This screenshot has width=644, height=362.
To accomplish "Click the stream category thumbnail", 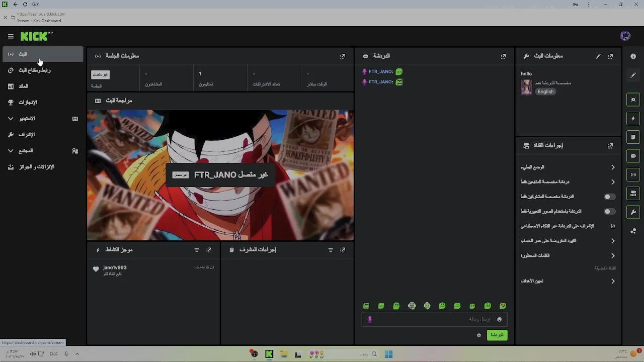I will pos(526,87).
